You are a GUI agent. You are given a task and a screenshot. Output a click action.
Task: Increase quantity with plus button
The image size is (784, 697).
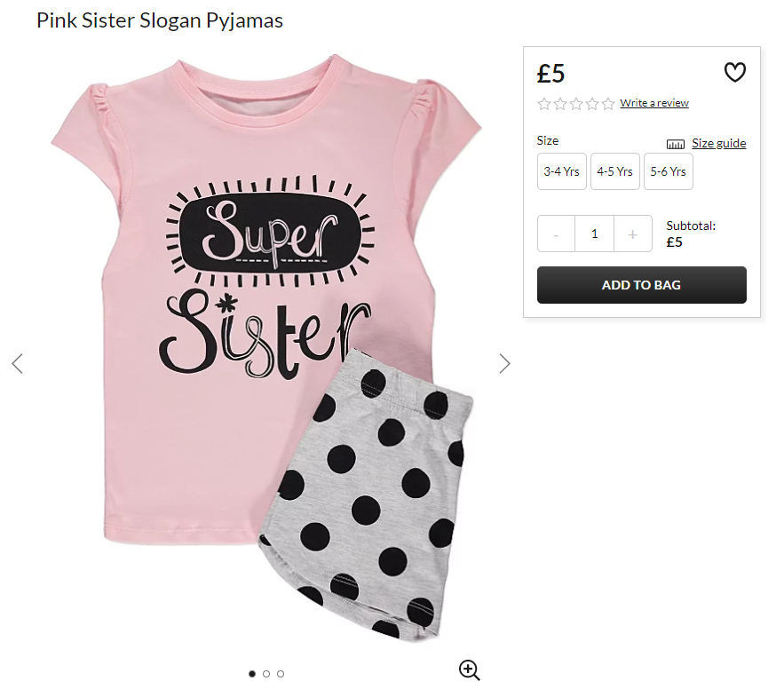point(632,234)
